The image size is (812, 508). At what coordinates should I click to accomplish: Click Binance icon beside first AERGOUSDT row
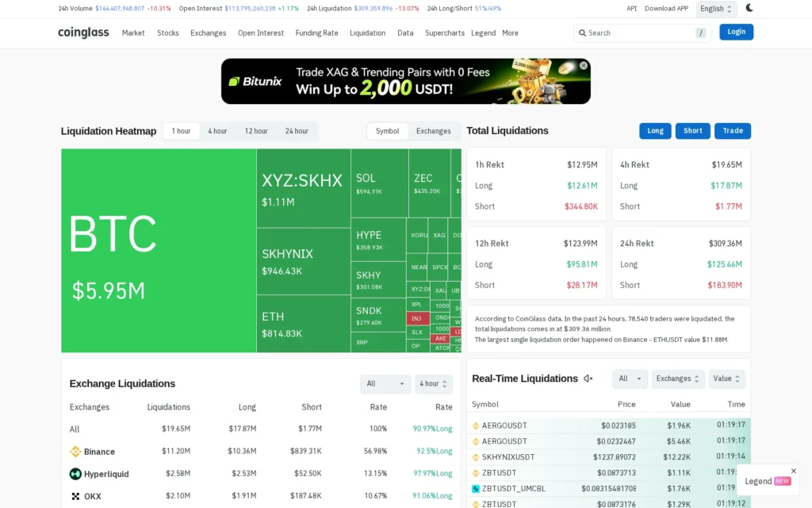476,425
